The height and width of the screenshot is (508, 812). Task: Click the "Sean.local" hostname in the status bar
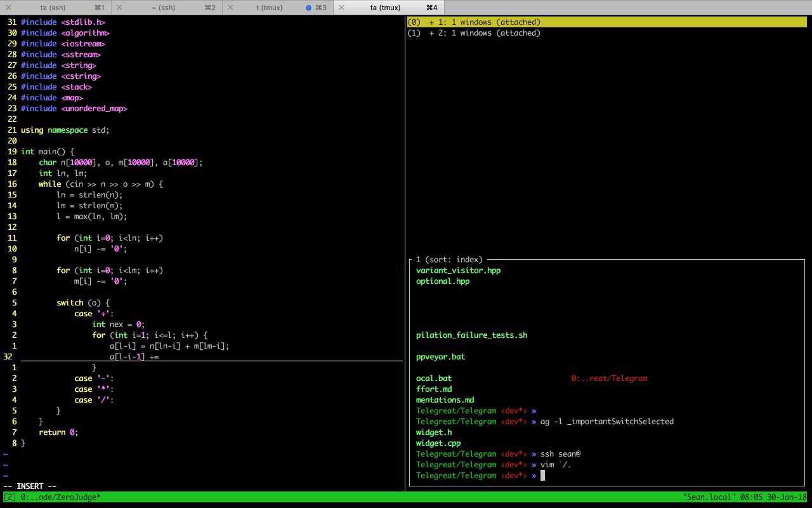(709, 497)
